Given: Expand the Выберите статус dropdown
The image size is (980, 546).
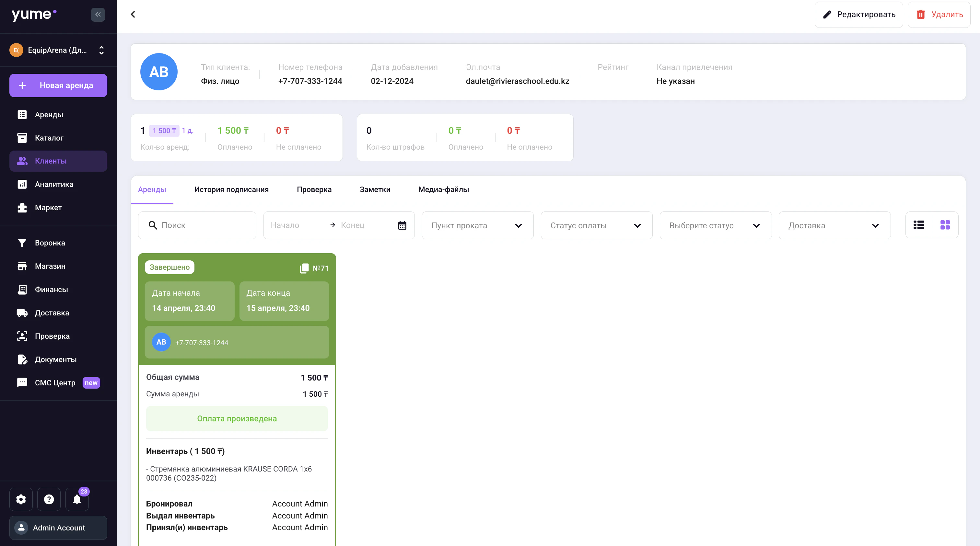Looking at the screenshot, I should tap(715, 225).
